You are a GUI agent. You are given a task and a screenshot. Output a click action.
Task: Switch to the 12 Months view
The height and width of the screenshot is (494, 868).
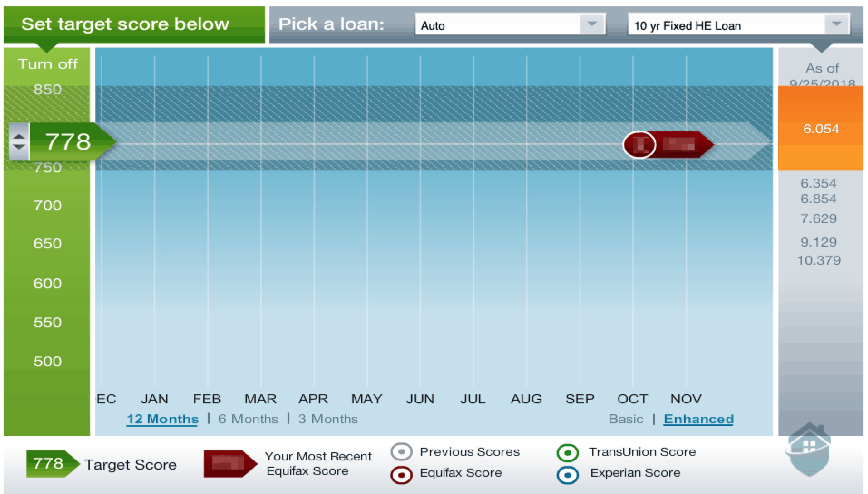(x=162, y=419)
